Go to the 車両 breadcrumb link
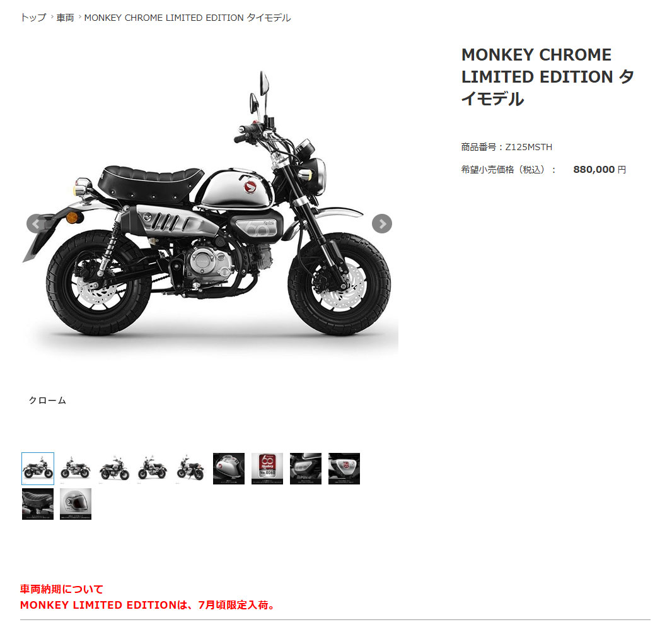This screenshot has width=672, height=639. (65, 18)
